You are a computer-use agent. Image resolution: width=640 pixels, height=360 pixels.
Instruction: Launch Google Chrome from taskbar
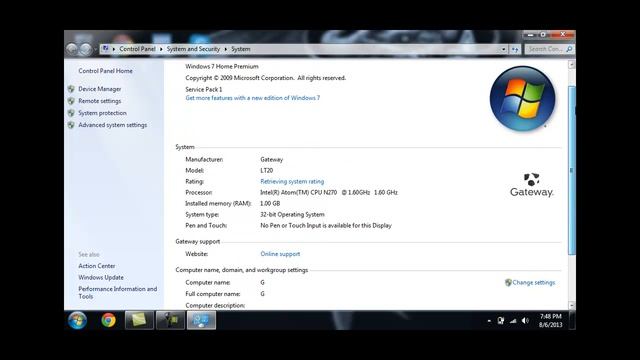109,320
